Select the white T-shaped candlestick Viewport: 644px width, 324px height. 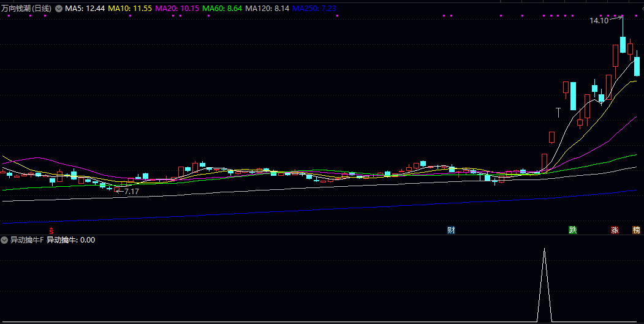click(x=558, y=113)
